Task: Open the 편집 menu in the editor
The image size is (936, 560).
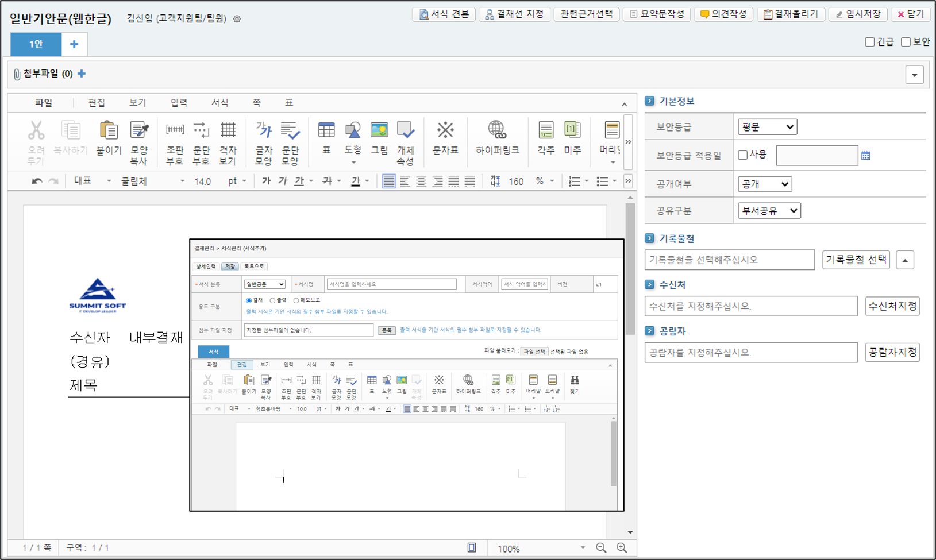Action: [x=97, y=103]
